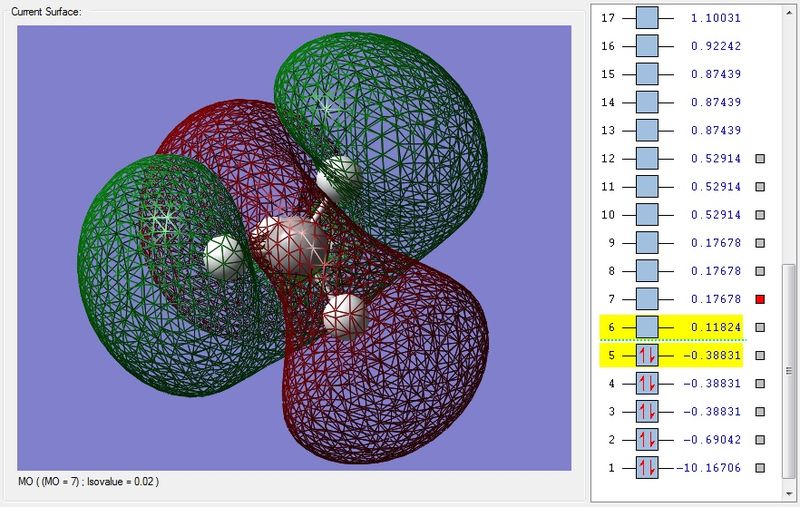Click energy value -0.69042
The height and width of the screenshot is (507, 800).
[712, 439]
